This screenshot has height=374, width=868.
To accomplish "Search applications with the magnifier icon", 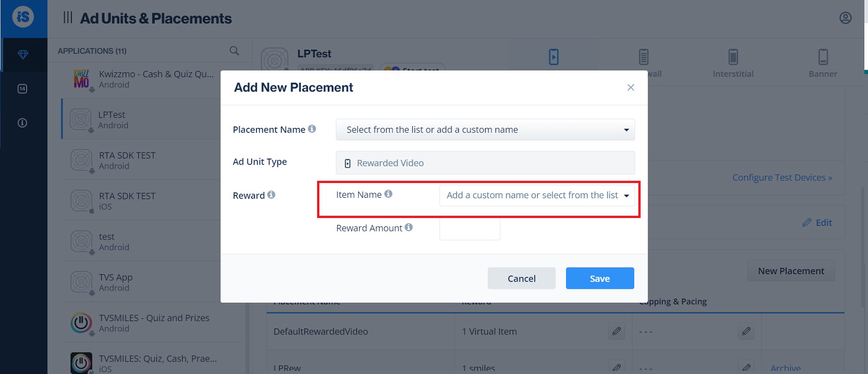I will point(234,51).
